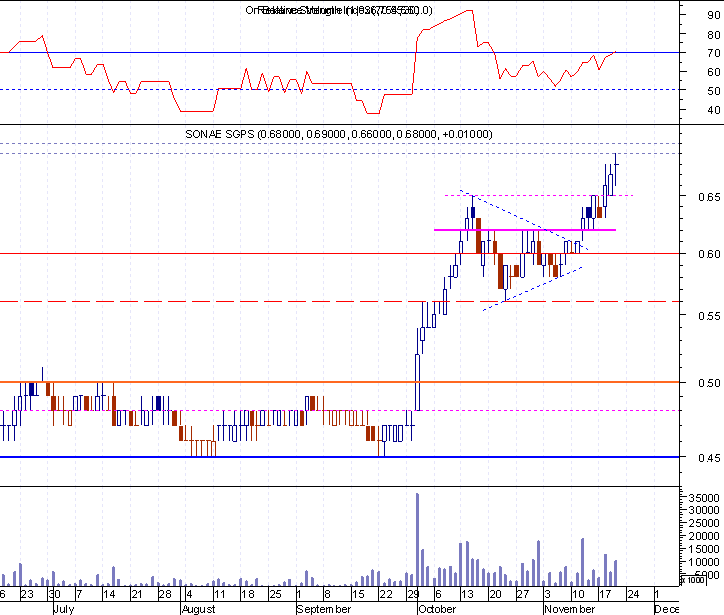
Task: Click the 25000 volume axis label
Action: point(704,523)
